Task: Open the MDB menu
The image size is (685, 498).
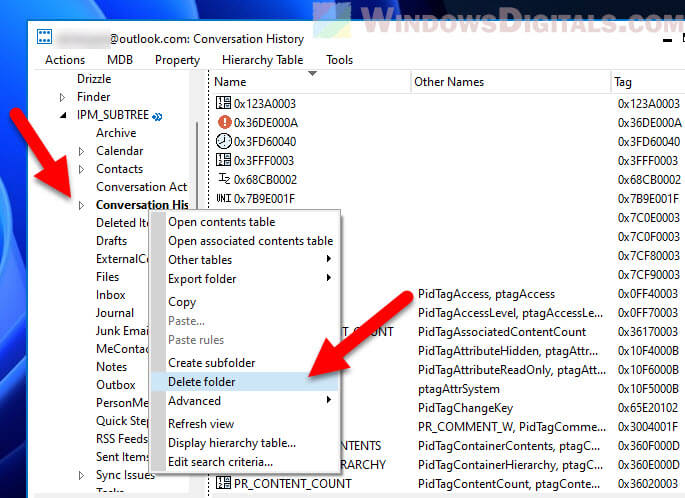Action: [120, 60]
